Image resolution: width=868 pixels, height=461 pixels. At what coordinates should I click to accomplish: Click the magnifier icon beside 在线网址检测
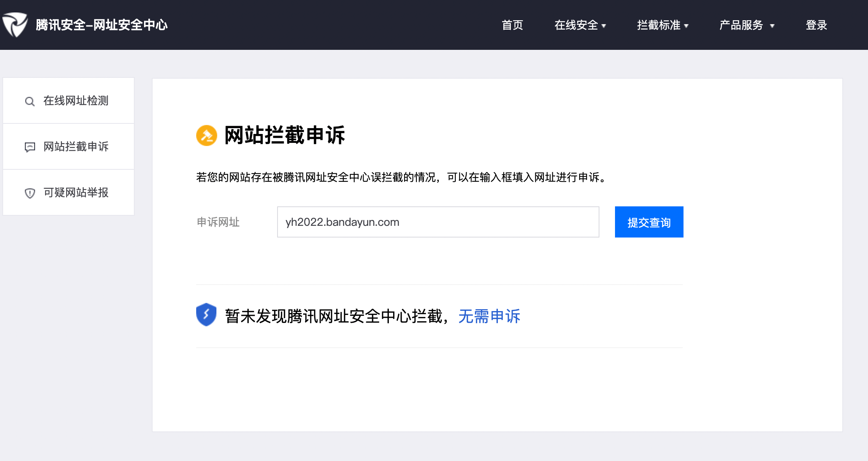click(x=30, y=101)
